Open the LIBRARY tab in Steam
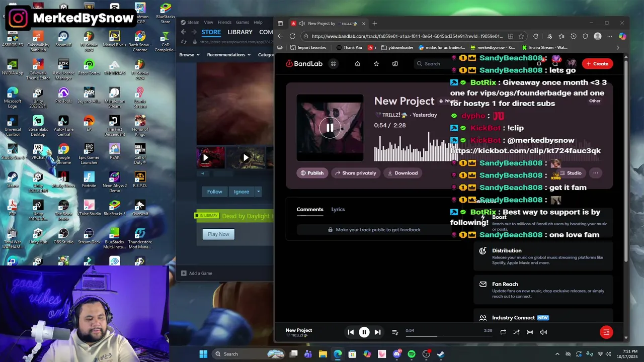This screenshot has height=362, width=644. point(240,32)
